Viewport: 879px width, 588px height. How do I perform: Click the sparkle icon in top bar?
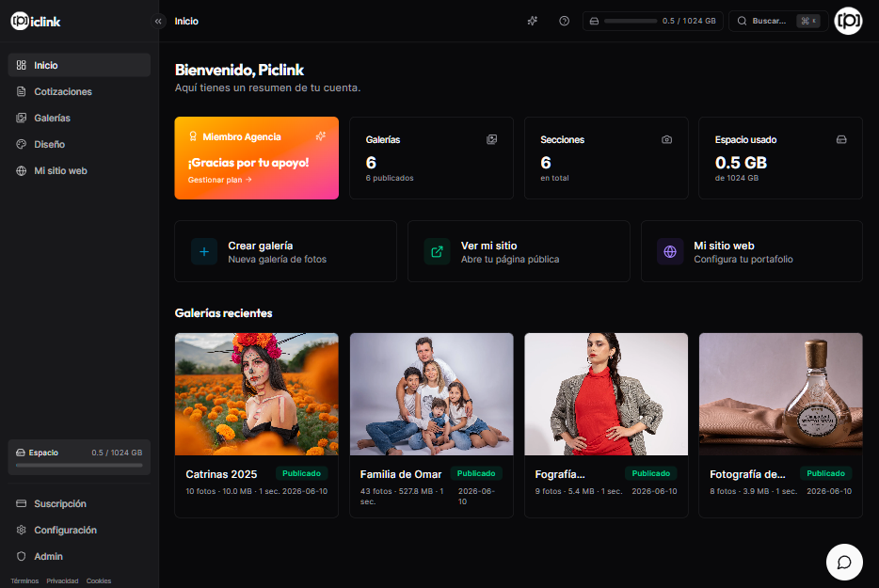533,21
